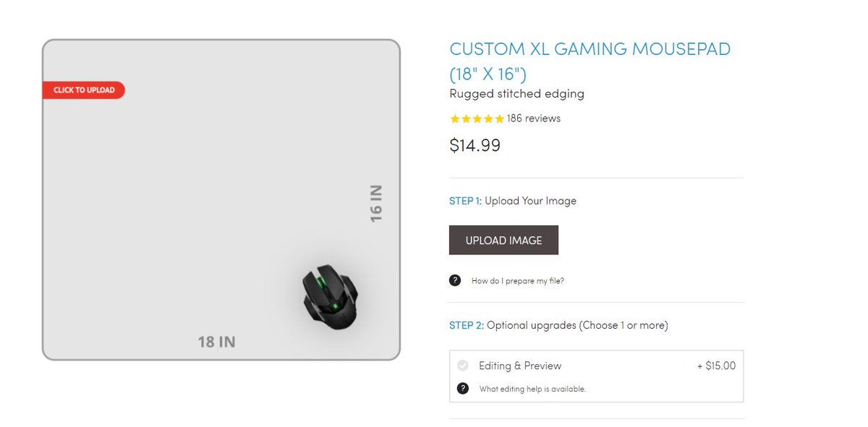Screen dimensions: 868x427
Task: Click the Rugged stitched edging subtitle
Action: pos(516,94)
